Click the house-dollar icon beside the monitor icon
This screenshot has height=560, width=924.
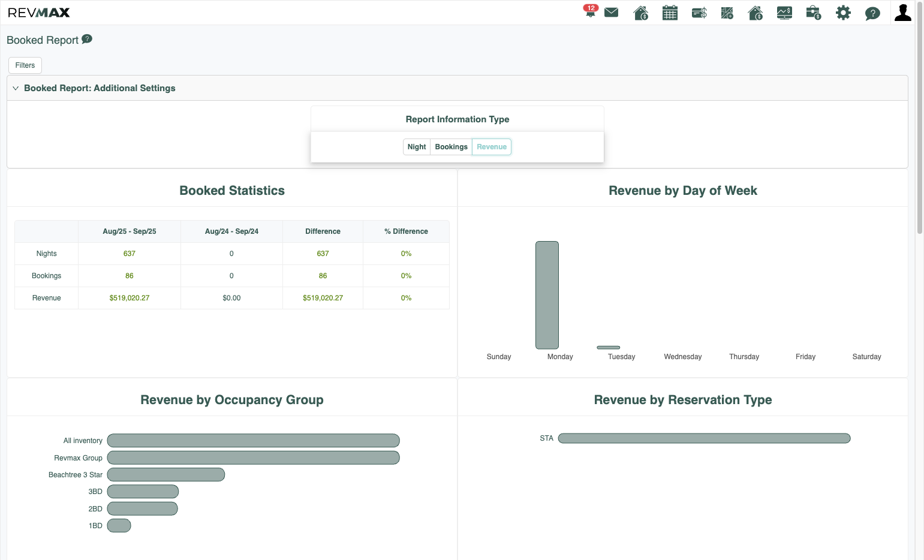pyautogui.click(x=756, y=13)
